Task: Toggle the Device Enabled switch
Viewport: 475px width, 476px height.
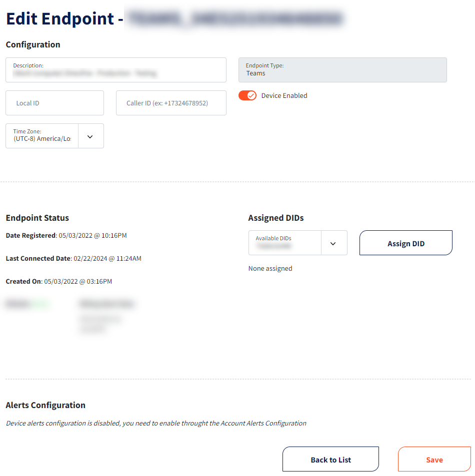Action: [247, 95]
